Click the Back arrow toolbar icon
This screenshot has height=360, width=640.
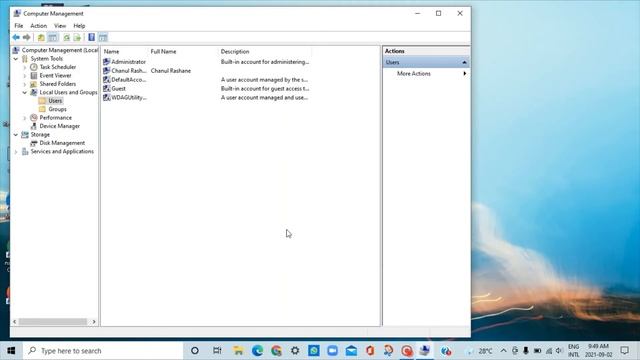pos(16,38)
